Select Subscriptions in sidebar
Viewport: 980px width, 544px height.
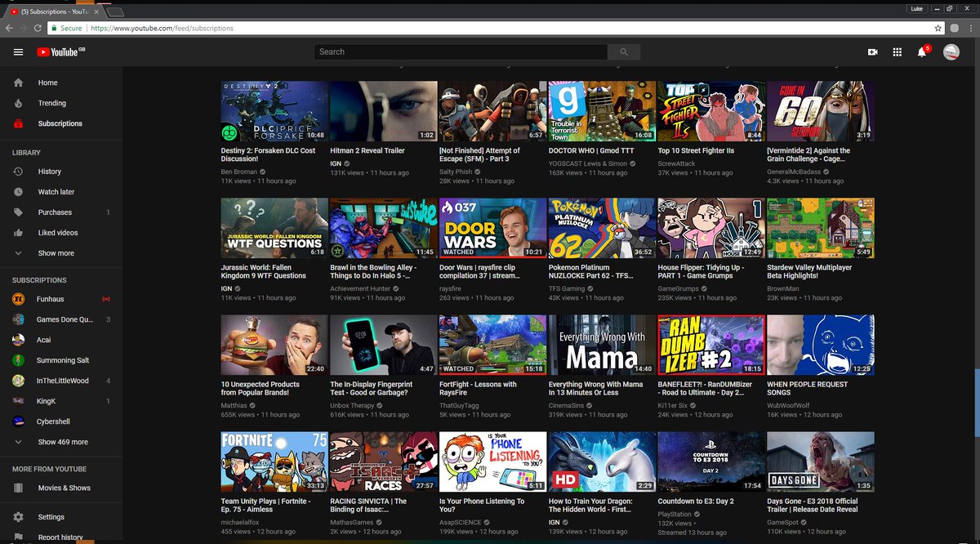pos(61,123)
